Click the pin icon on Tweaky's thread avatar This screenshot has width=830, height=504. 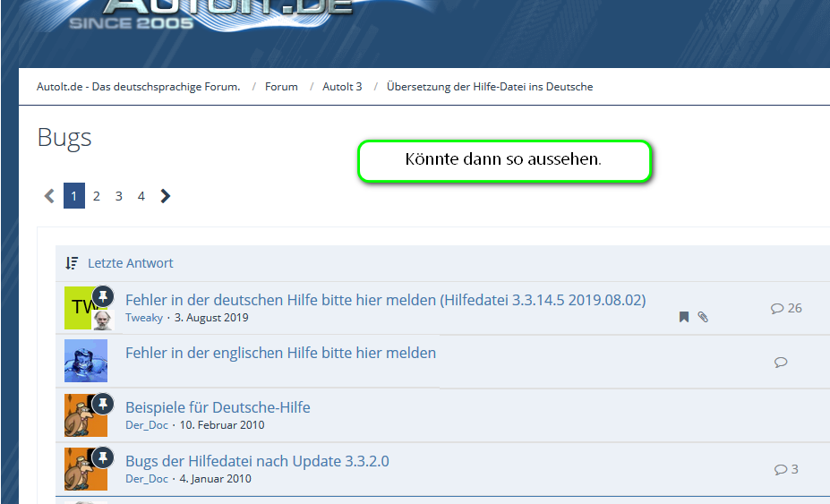click(103, 296)
